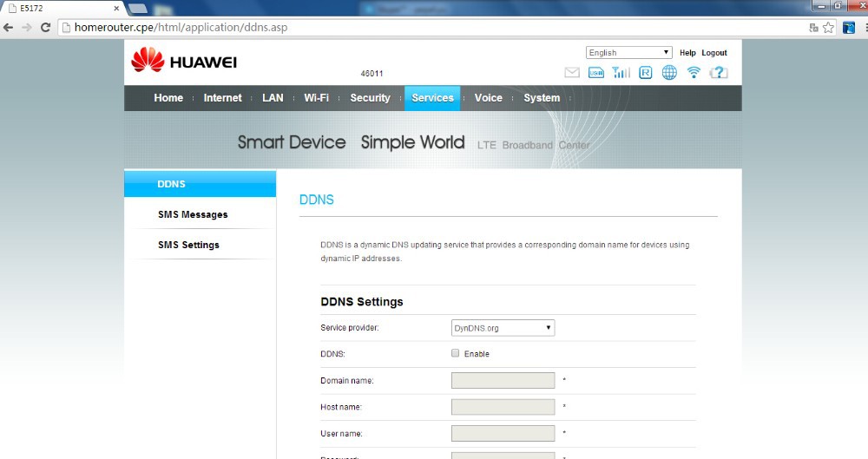Switch to the Wi-Fi menu tab
Viewport: 868px width, 459px height.
click(x=316, y=98)
